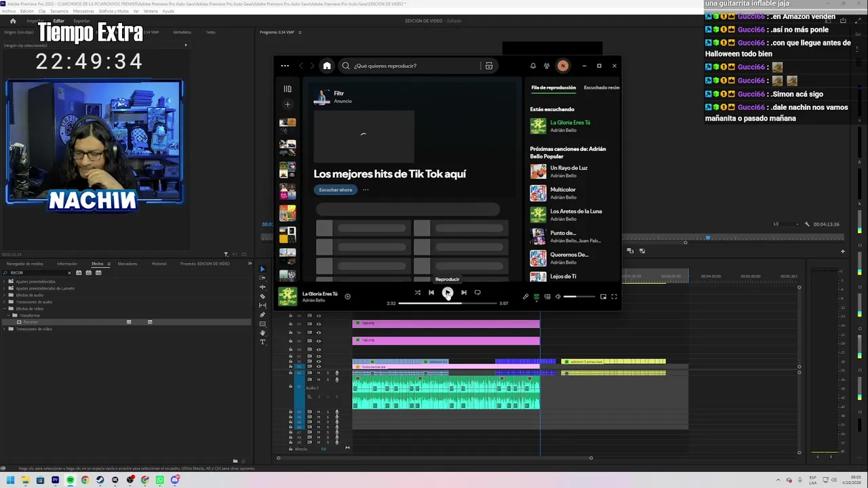Adjust the Spotify volume slider

(x=580, y=296)
